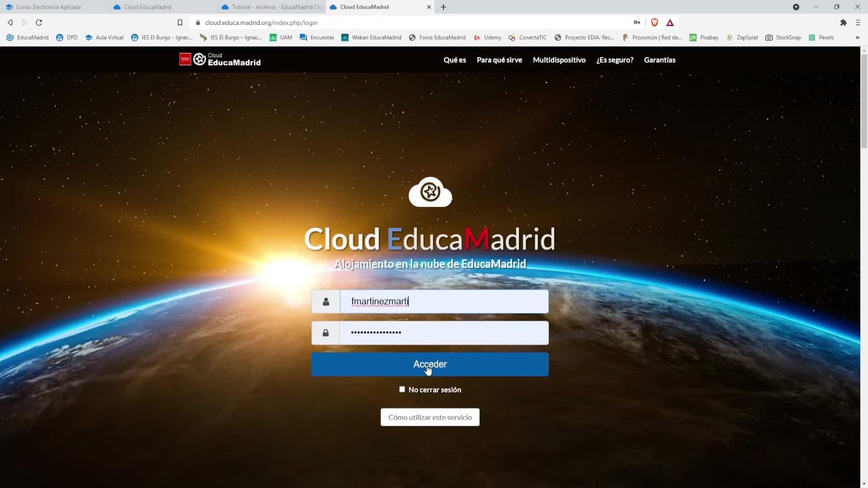Viewport: 868px width, 488px height.
Task: Click the bookmark page icon
Action: coord(179,23)
